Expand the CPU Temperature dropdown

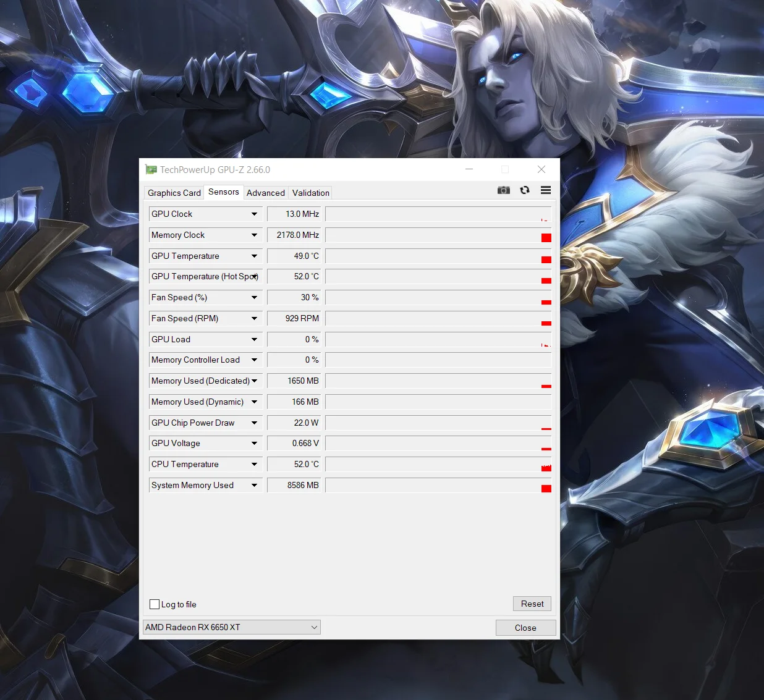point(254,464)
